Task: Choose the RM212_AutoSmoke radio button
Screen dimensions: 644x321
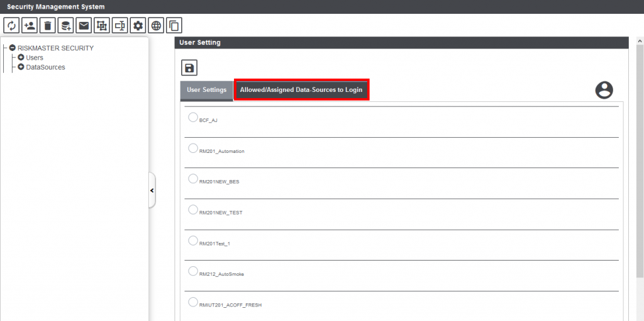Action: coord(192,271)
